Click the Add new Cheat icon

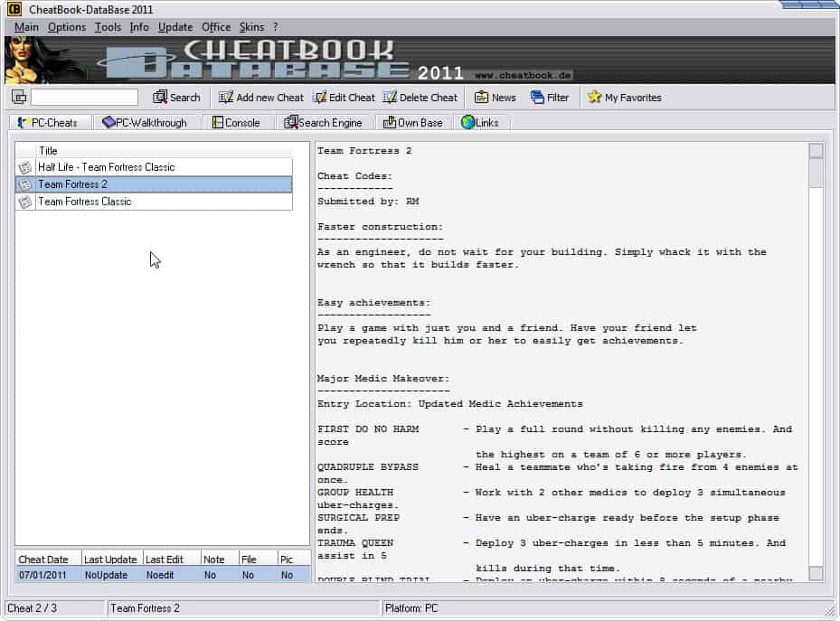coord(225,97)
